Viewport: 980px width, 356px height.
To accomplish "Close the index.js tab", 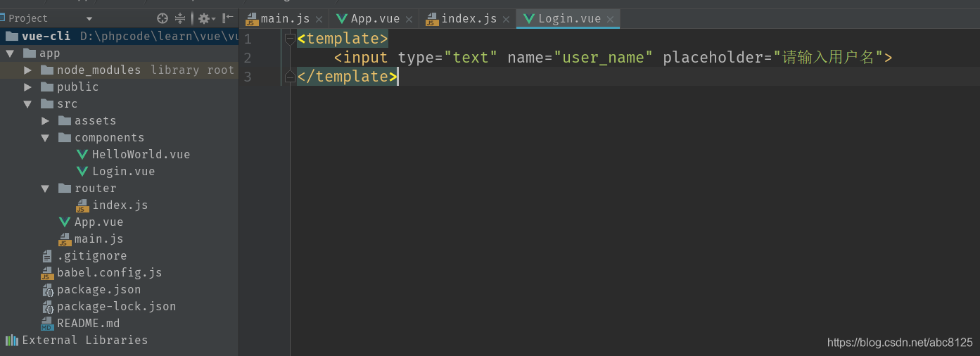I will pyautogui.click(x=506, y=20).
